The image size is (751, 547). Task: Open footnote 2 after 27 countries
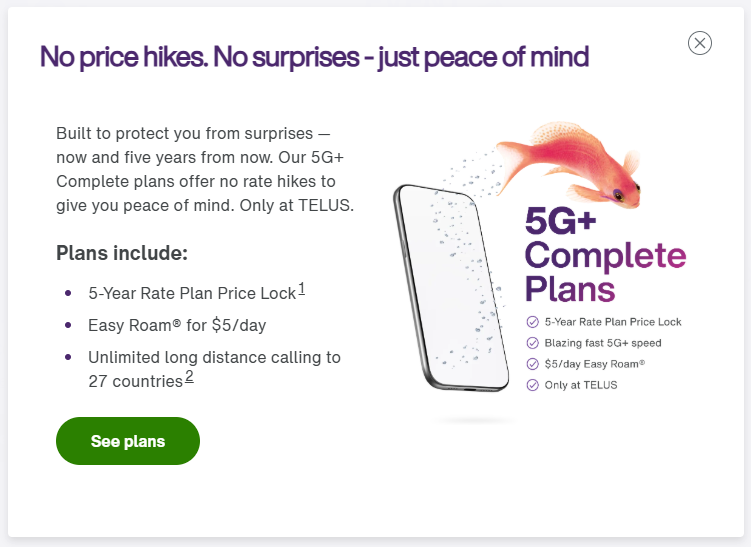click(189, 376)
